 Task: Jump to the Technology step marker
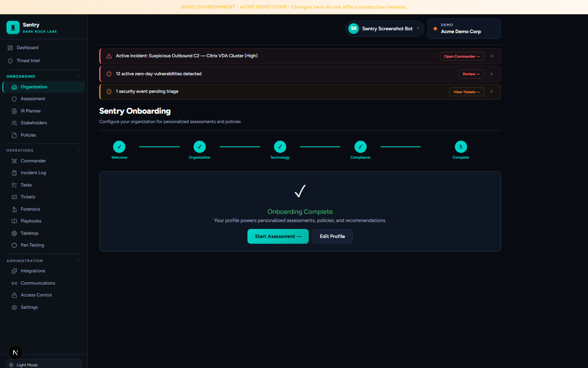point(280,147)
